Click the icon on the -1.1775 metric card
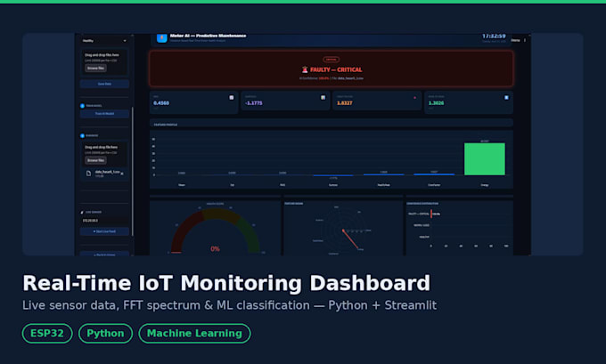This screenshot has width=606, height=364. pyautogui.click(x=323, y=98)
